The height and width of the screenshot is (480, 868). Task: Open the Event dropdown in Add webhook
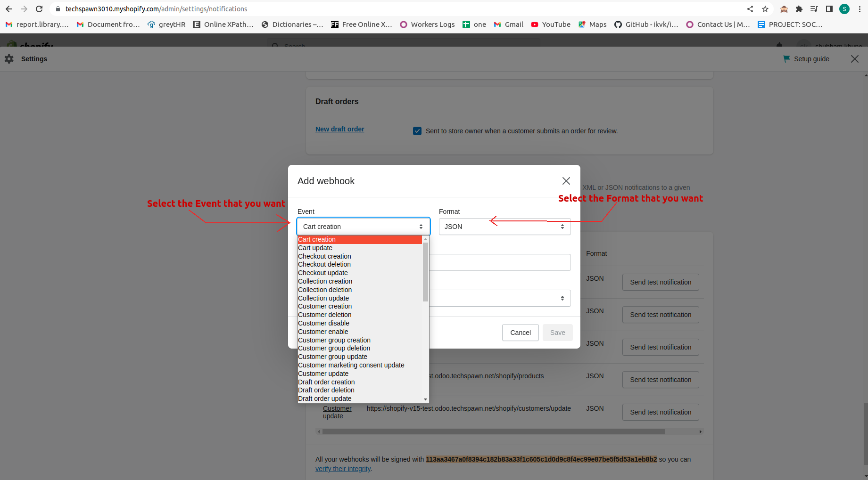coord(363,227)
